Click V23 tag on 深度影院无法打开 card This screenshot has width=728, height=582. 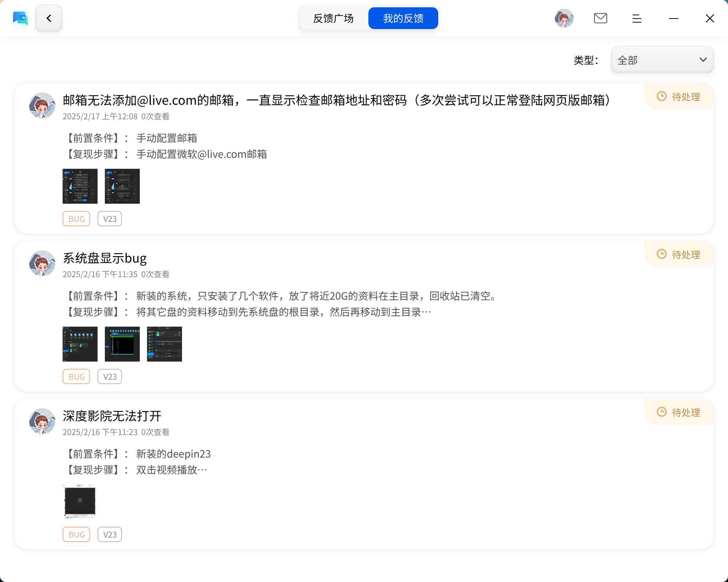tap(110, 535)
